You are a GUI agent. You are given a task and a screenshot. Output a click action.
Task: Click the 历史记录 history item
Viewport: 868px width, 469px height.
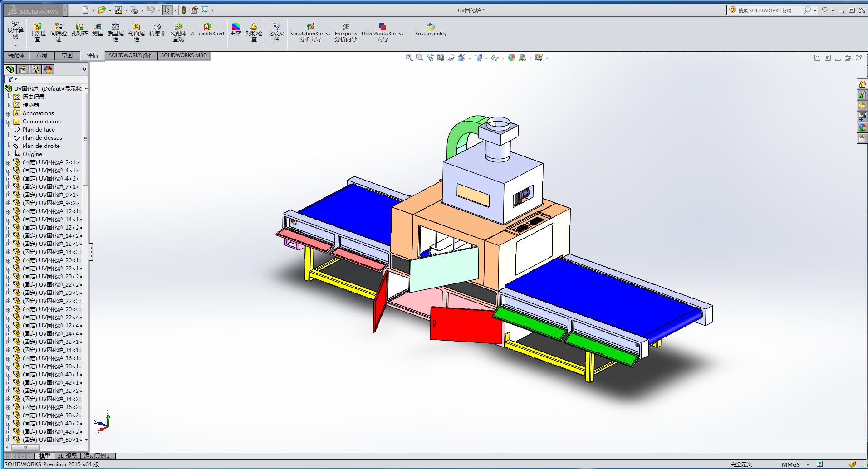pos(34,97)
